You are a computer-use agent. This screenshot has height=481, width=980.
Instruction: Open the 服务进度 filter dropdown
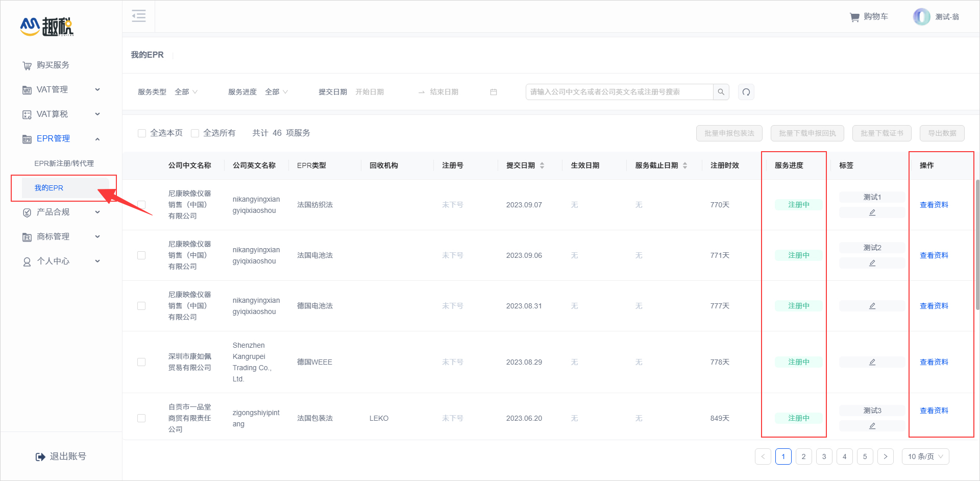pos(276,92)
